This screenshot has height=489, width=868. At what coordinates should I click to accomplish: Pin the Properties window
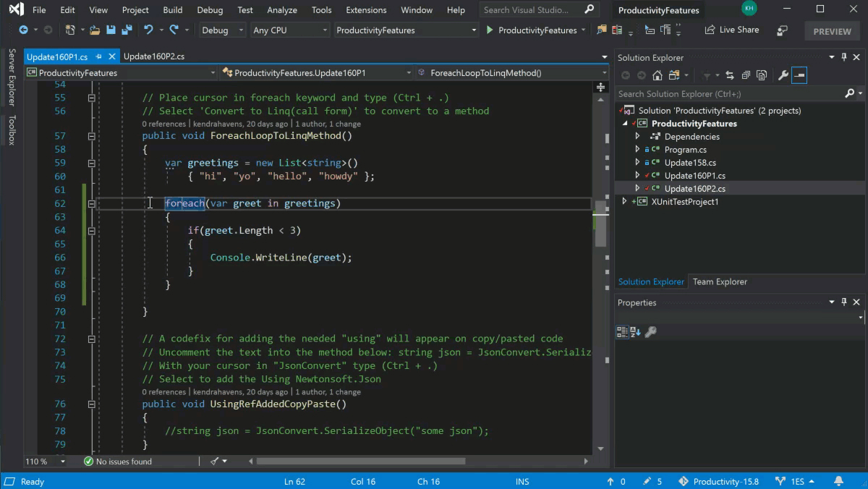(x=844, y=302)
